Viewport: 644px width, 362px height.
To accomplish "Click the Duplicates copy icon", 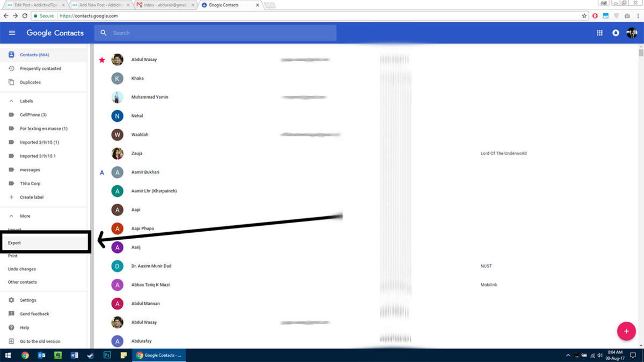I will tap(11, 82).
